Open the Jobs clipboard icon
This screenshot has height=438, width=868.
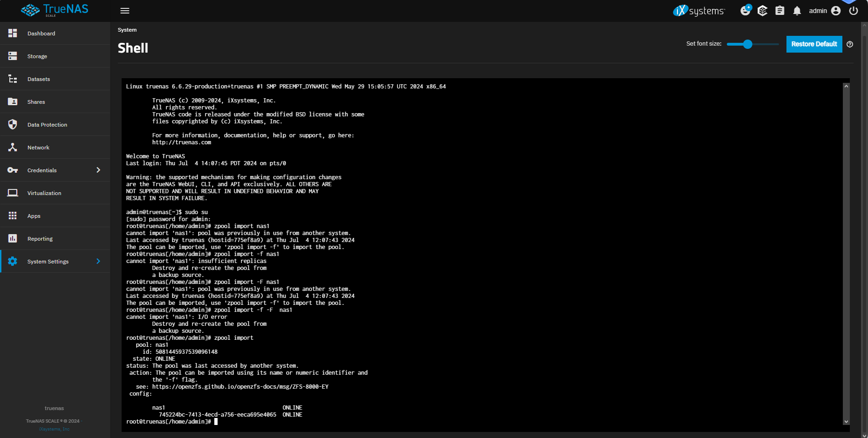(780, 11)
